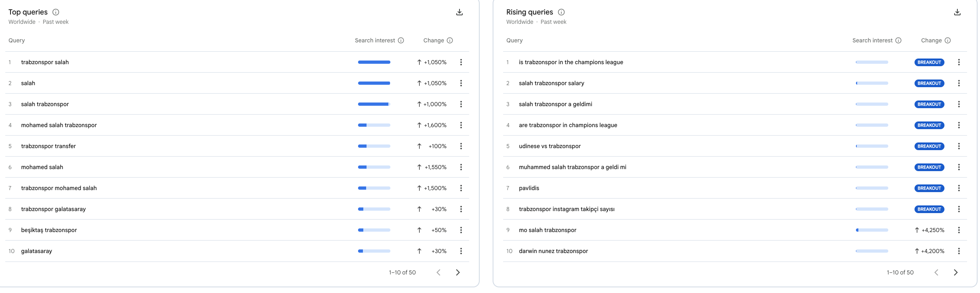Select the 'salah trabzonspor salary' query

click(552, 83)
